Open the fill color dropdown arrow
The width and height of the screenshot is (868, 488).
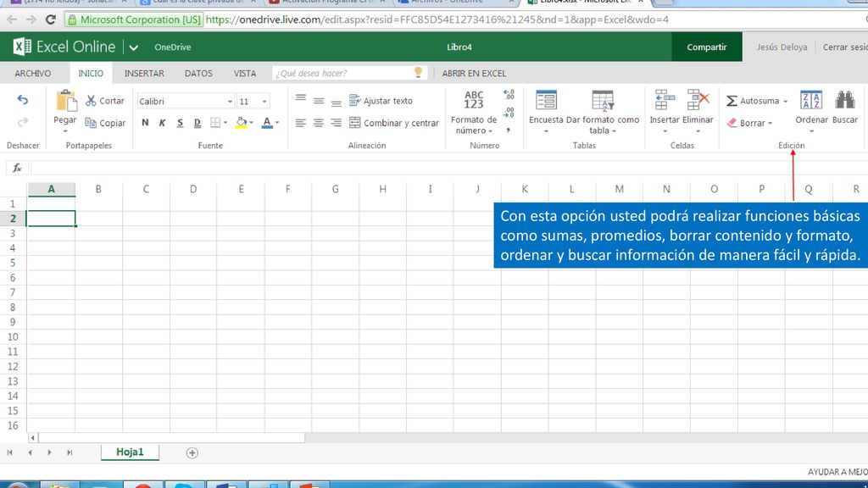click(x=251, y=122)
